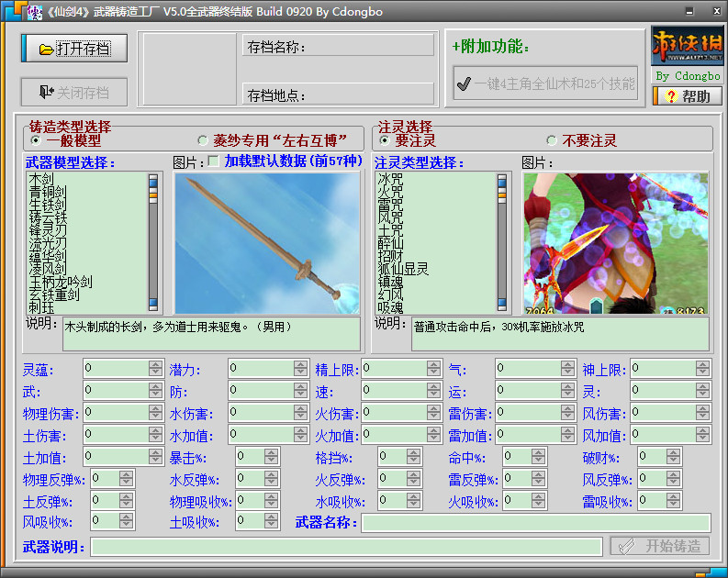Select the 一般模型 radio option
Image resolution: width=728 pixels, height=578 pixels.
(x=35, y=140)
